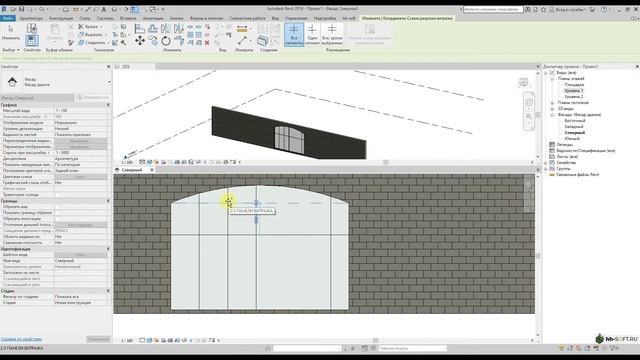Select the Trim/Extend to Corner tool

[x=179, y=40]
